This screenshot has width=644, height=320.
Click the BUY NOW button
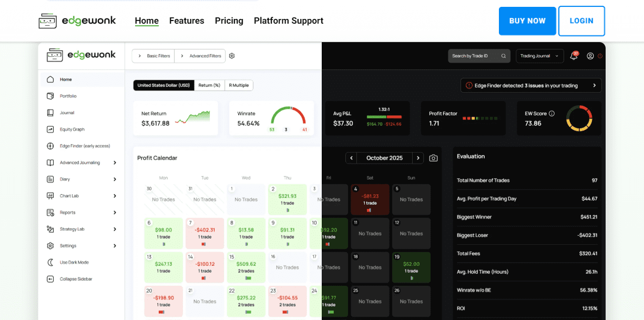pyautogui.click(x=527, y=21)
